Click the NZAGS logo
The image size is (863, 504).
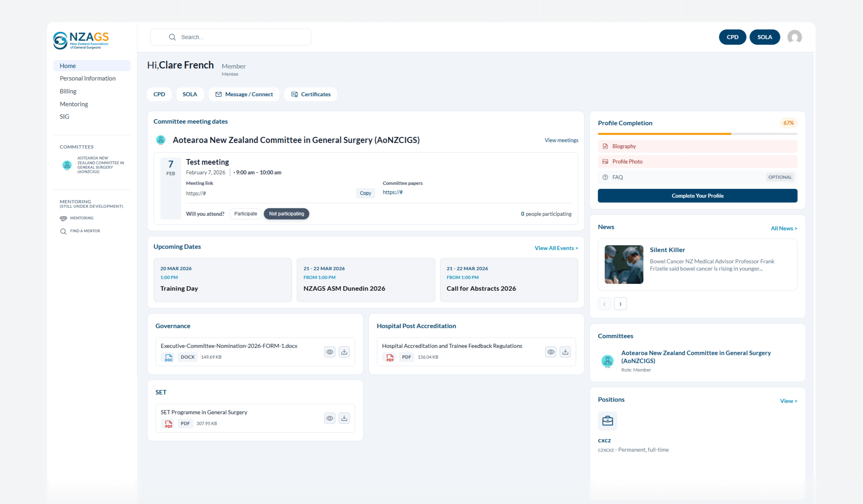coord(81,40)
